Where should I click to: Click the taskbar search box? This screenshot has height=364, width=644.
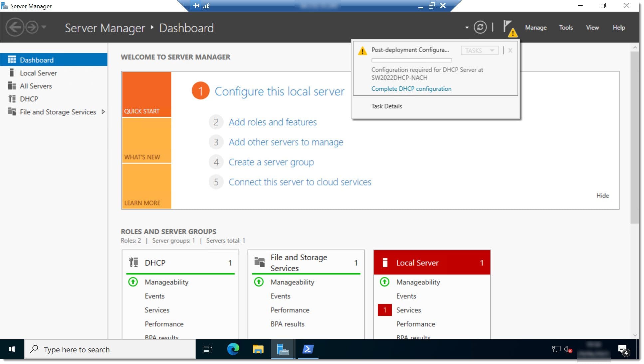(x=110, y=349)
